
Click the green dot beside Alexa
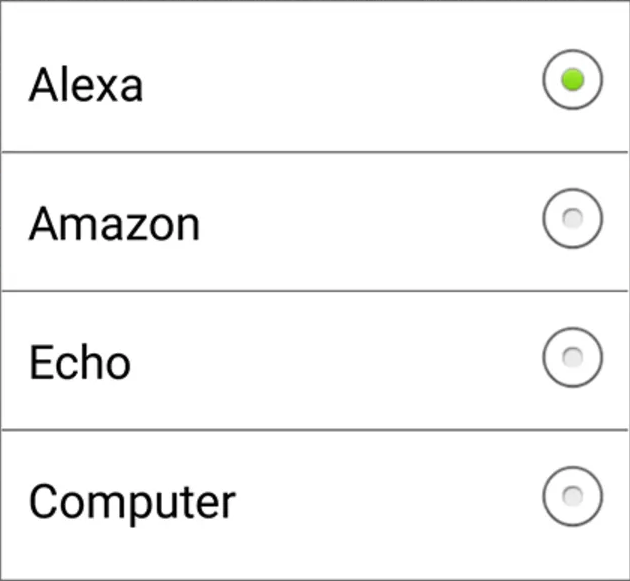[573, 80]
